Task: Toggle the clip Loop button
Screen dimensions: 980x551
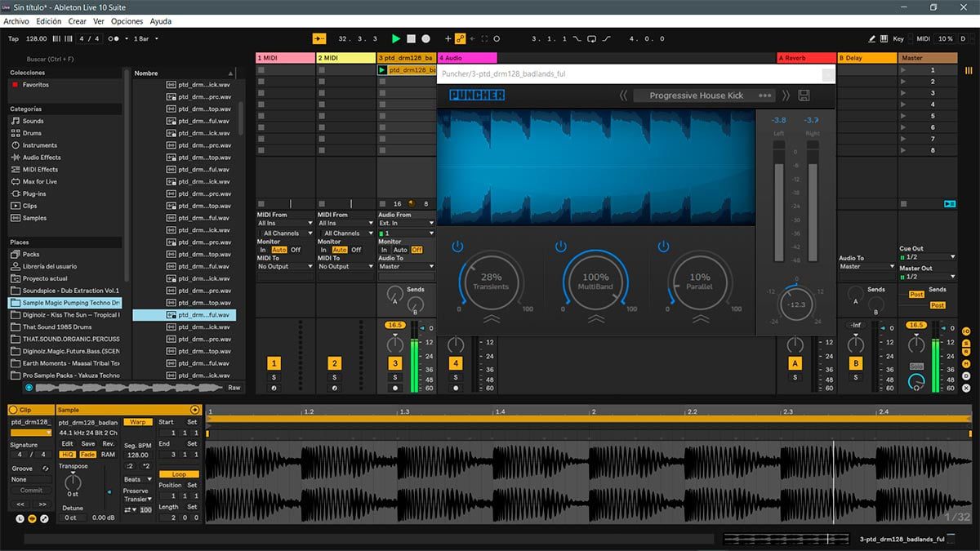Action: (x=179, y=473)
